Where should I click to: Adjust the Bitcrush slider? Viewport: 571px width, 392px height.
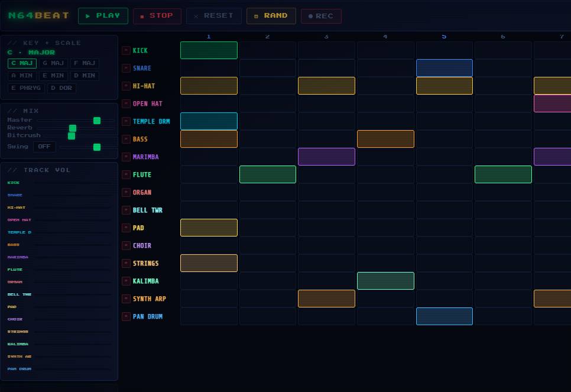click(80, 135)
